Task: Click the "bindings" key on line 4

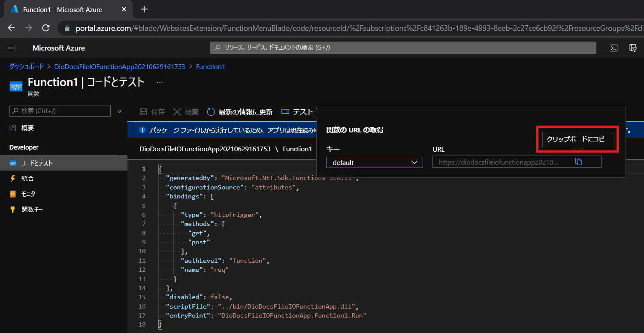Action: tap(184, 196)
